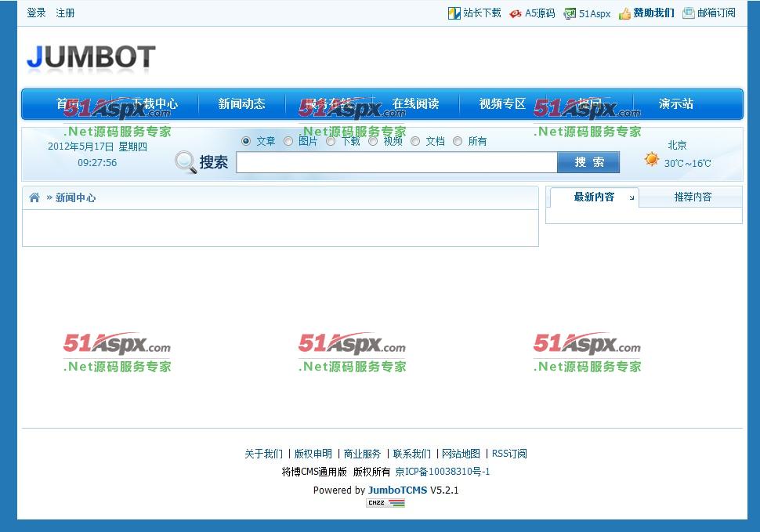This screenshot has width=760, height=532.
Task: Open 在线阅读 in navigation bar
Action: [x=415, y=103]
